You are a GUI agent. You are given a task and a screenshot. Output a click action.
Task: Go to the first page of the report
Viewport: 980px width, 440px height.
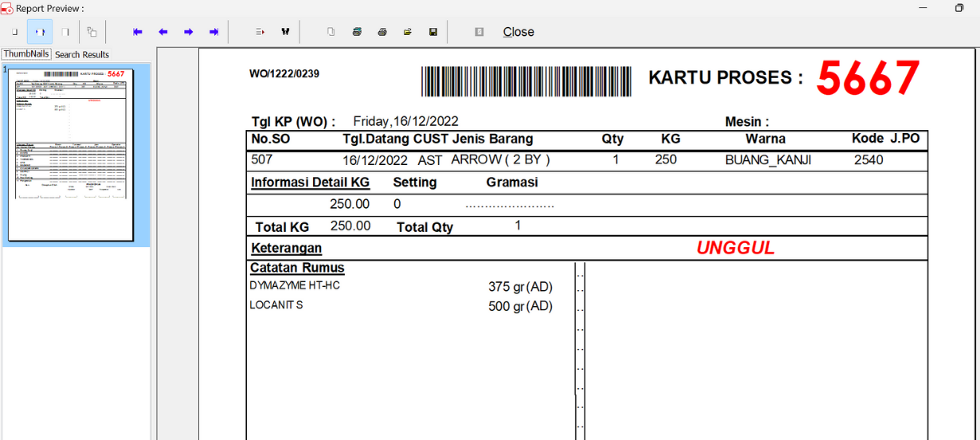137,32
